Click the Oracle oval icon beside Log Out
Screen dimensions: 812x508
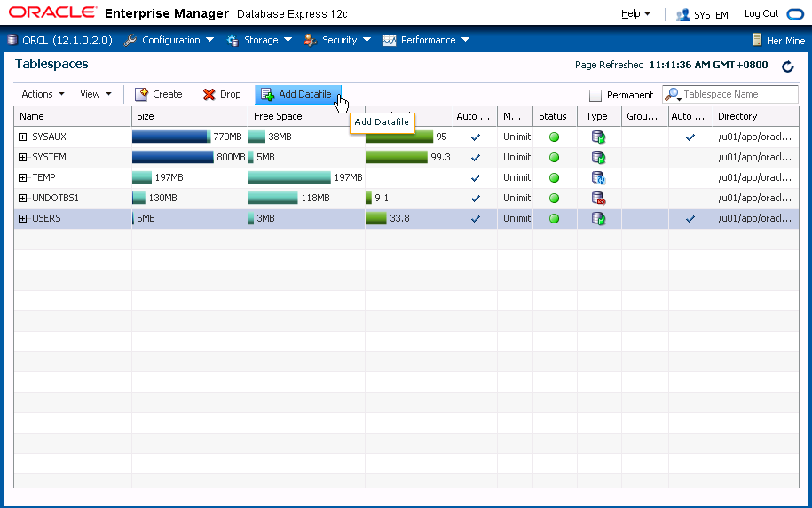795,14
